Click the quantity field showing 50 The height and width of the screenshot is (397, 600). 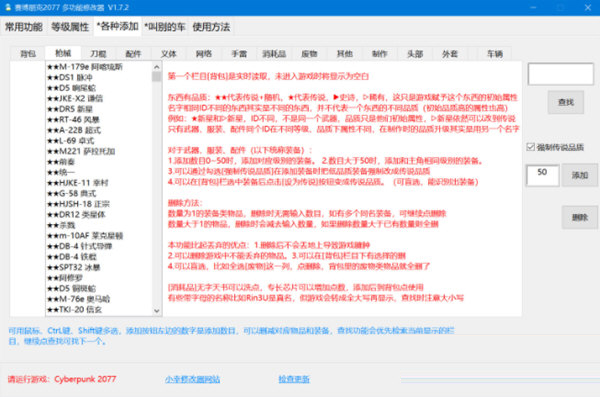click(543, 175)
